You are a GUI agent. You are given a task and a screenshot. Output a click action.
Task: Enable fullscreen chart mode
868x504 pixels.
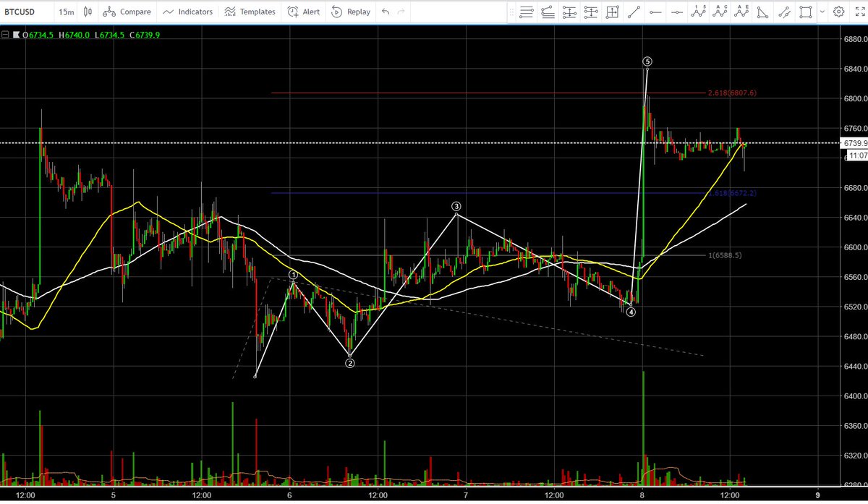tap(860, 12)
